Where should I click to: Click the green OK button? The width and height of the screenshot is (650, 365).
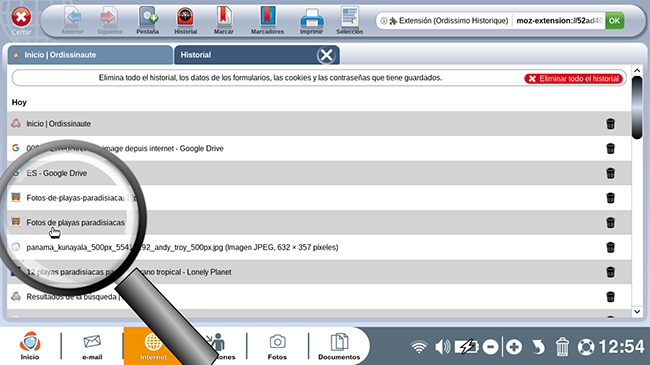coord(614,21)
